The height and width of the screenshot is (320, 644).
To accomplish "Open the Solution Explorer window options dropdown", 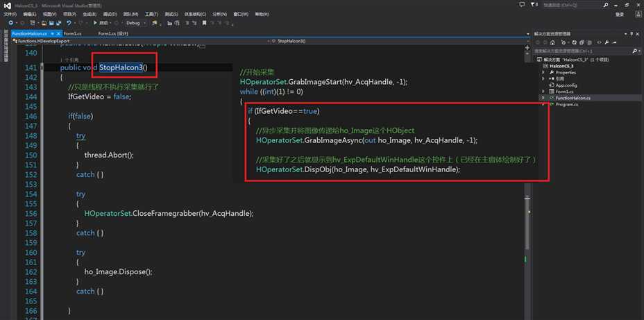I will point(625,34).
